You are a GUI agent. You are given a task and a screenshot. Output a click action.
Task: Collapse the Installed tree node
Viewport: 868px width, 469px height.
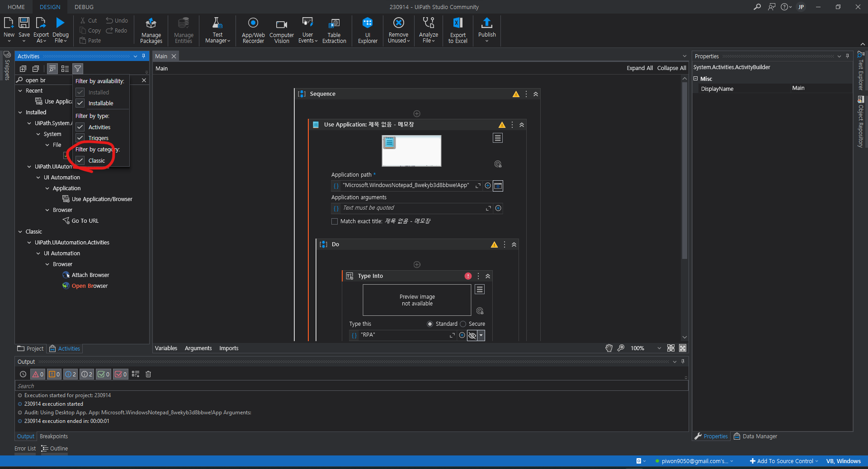click(x=20, y=113)
